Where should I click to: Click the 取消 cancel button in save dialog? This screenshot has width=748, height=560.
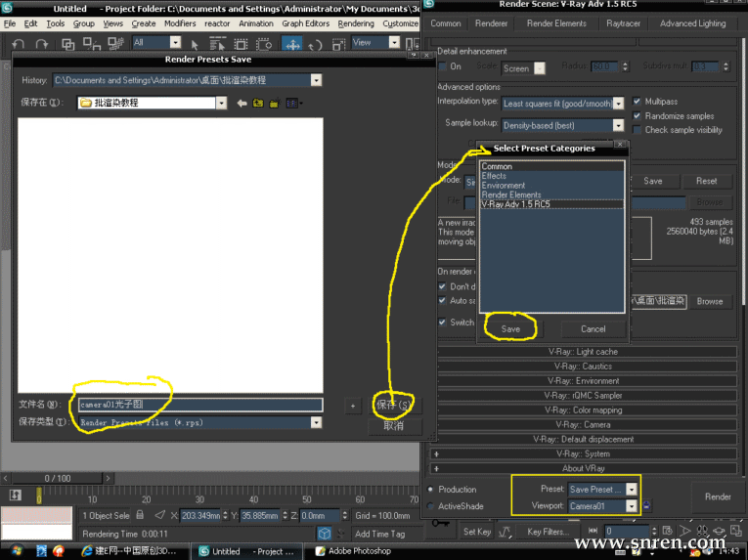pyautogui.click(x=394, y=426)
